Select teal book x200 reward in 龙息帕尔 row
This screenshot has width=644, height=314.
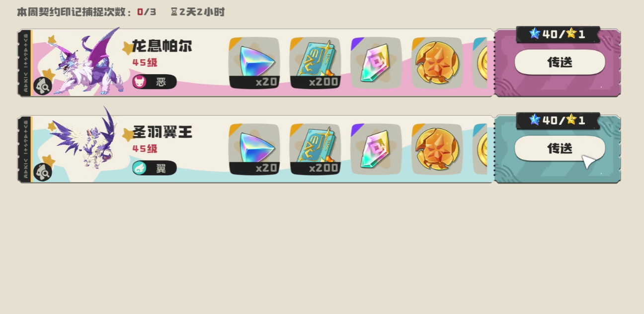coord(316,63)
